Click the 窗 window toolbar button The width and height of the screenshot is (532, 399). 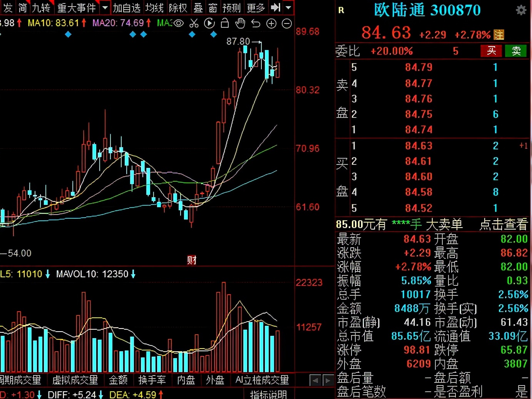click(213, 8)
